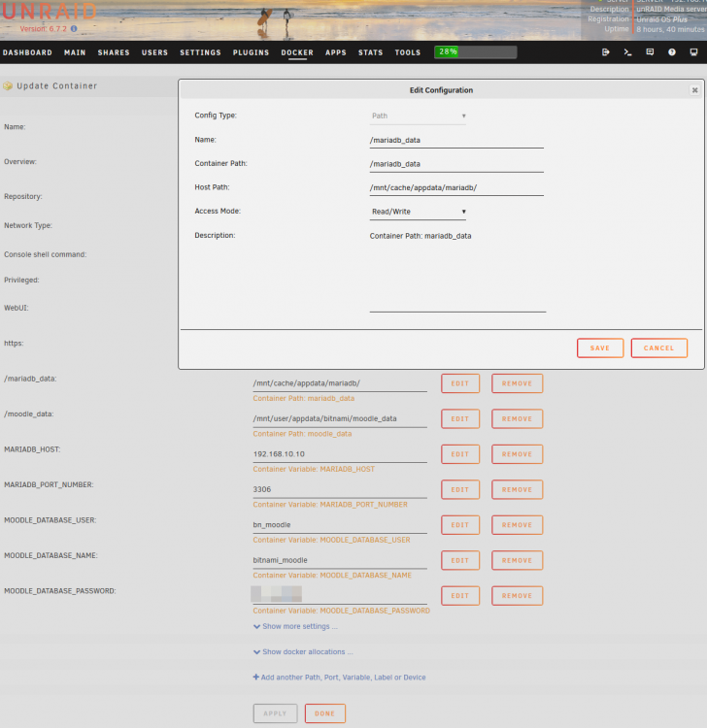Open the Users menu tab

(154, 52)
